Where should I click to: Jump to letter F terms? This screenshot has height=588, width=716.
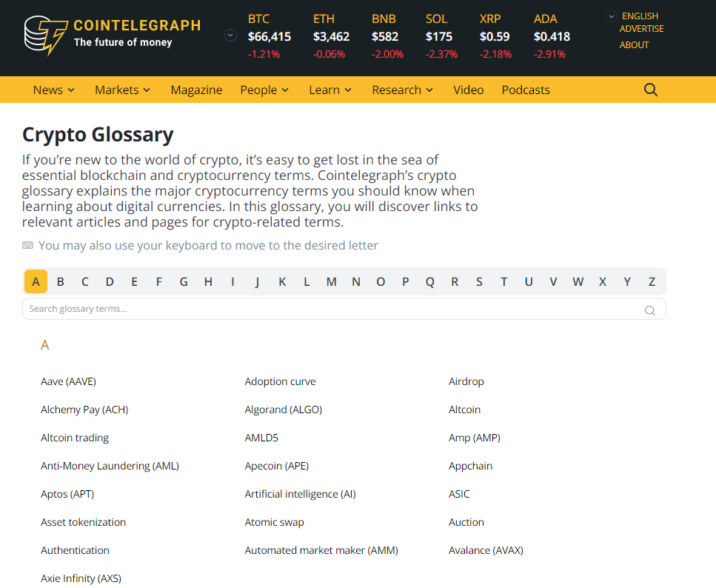tap(159, 281)
